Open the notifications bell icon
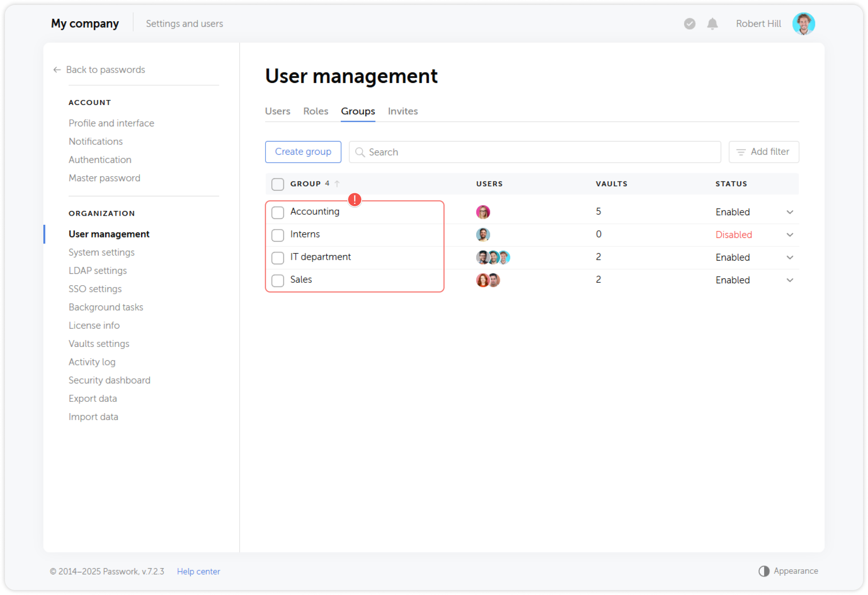 tap(712, 24)
